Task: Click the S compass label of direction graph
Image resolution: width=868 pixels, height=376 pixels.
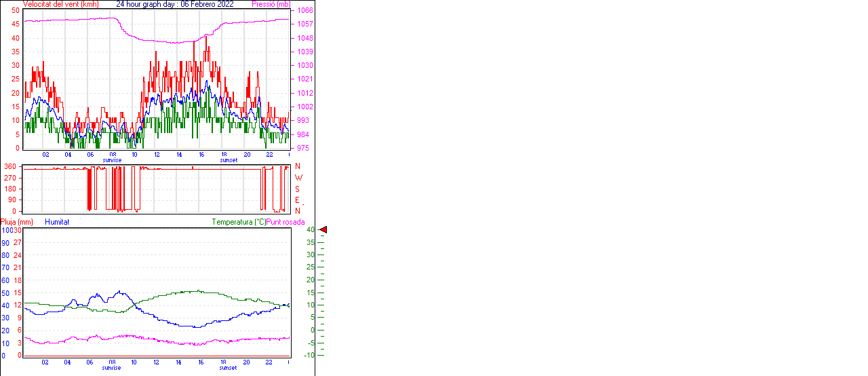Action: (297, 189)
